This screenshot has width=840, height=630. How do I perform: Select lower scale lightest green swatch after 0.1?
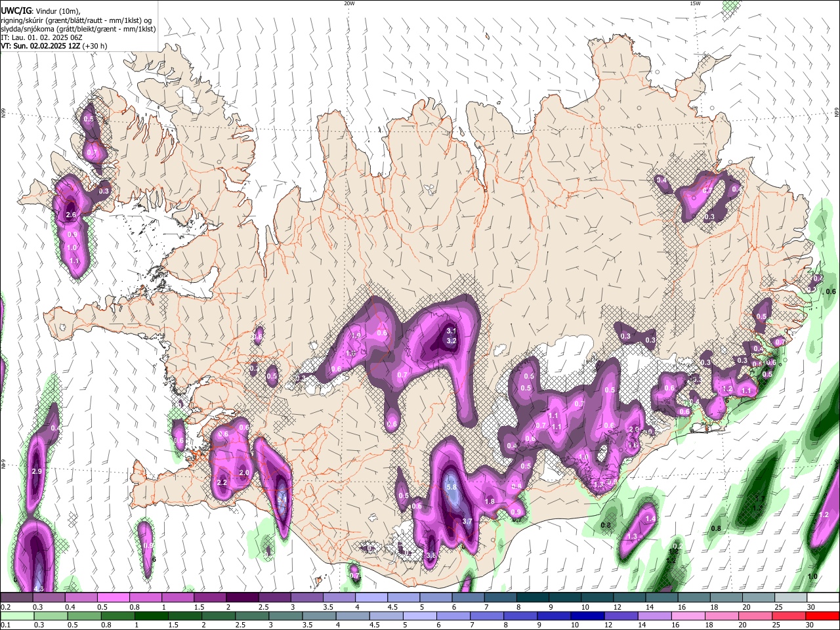[18, 616]
